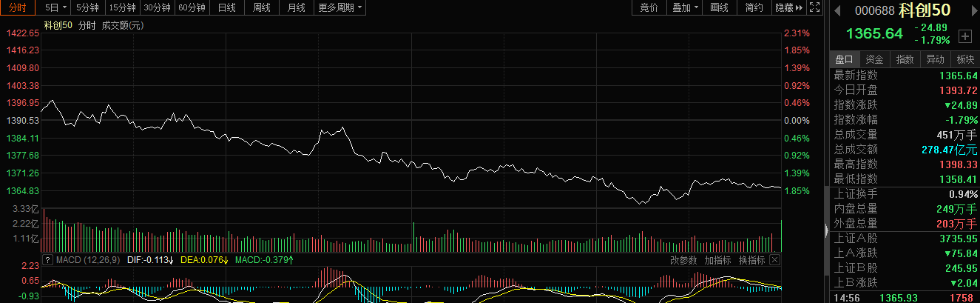Click the 加指标 add indicator button
The height and width of the screenshot is (303, 980).
point(717,260)
